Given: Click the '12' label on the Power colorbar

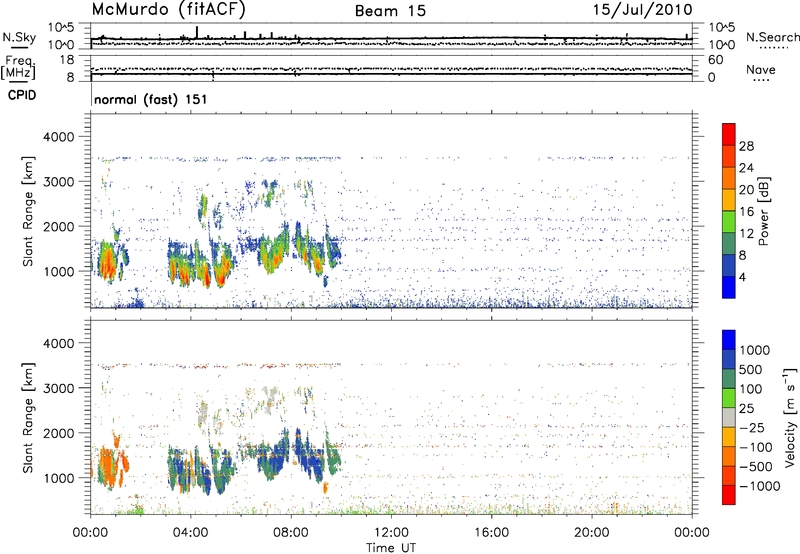Looking at the screenshot, I should click(x=746, y=234).
